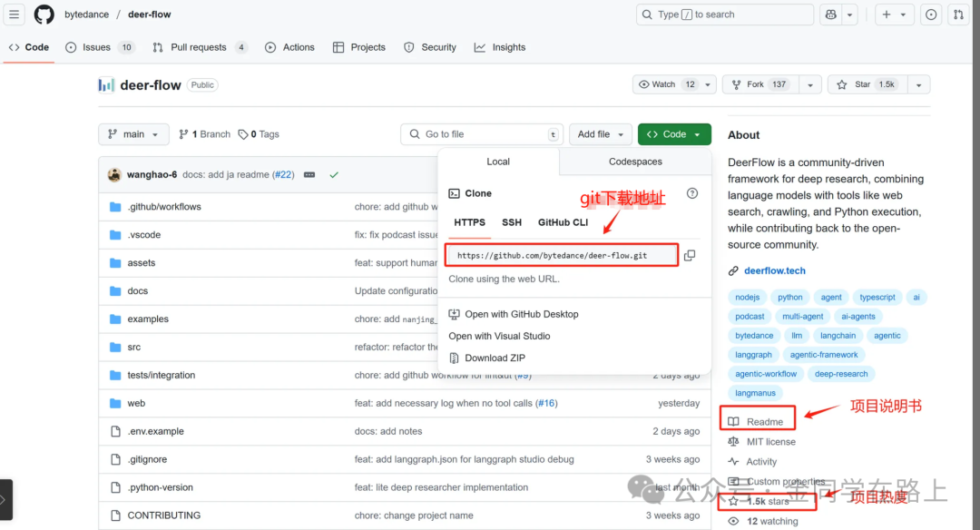Focus the Go to file search field
The image size is (980, 530).
coord(482,134)
